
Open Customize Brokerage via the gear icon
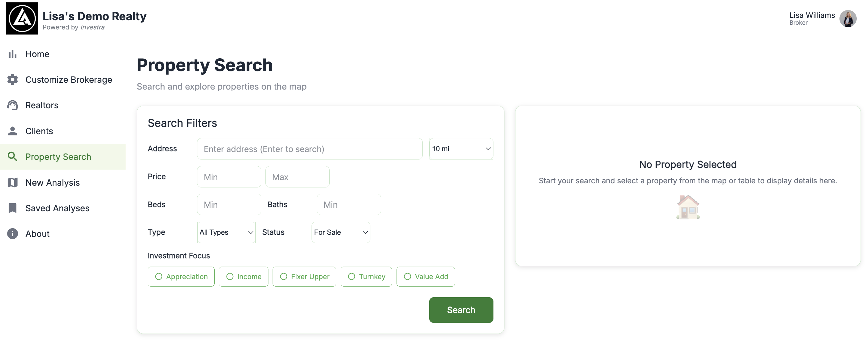12,80
